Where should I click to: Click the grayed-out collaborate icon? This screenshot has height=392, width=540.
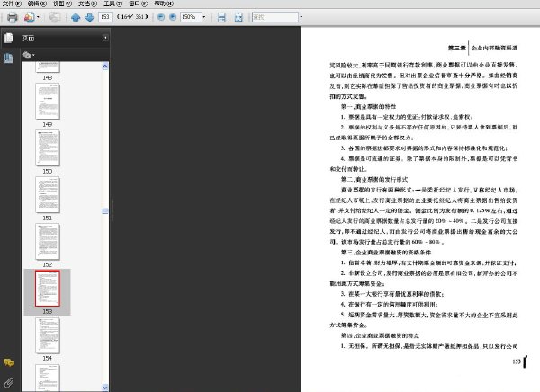coord(54,17)
